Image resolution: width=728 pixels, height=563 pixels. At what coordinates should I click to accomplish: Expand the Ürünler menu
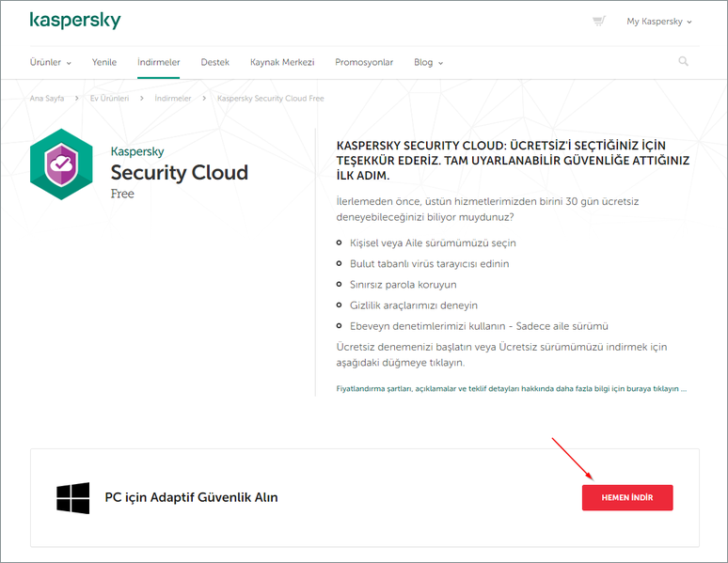pyautogui.click(x=51, y=62)
